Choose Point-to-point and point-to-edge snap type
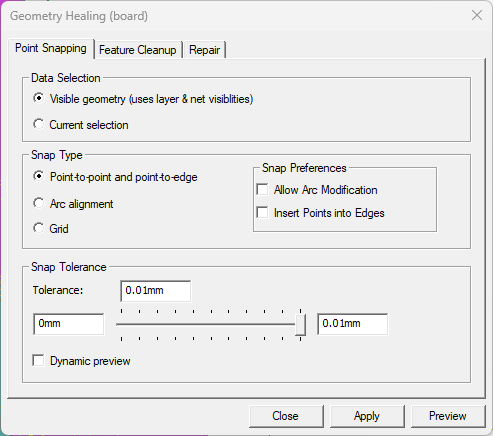 click(x=38, y=176)
